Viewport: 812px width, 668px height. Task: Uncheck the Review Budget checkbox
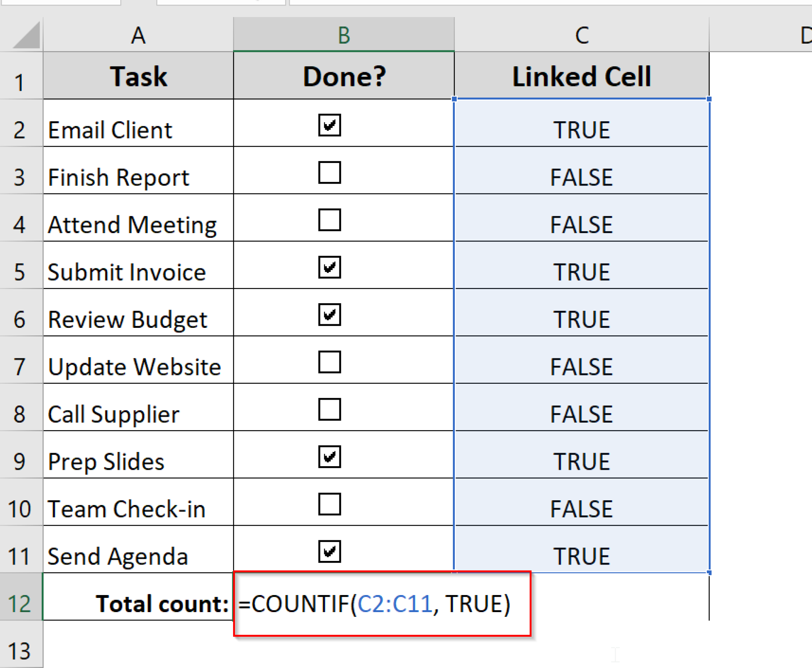(330, 315)
